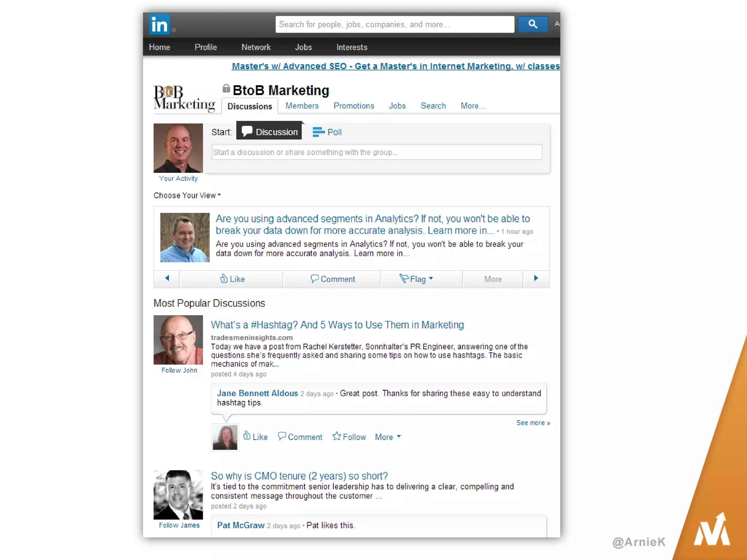Image resolution: width=747 pixels, height=560 pixels.
Task: Go to previous featured discussion arrow
Action: coord(167,278)
